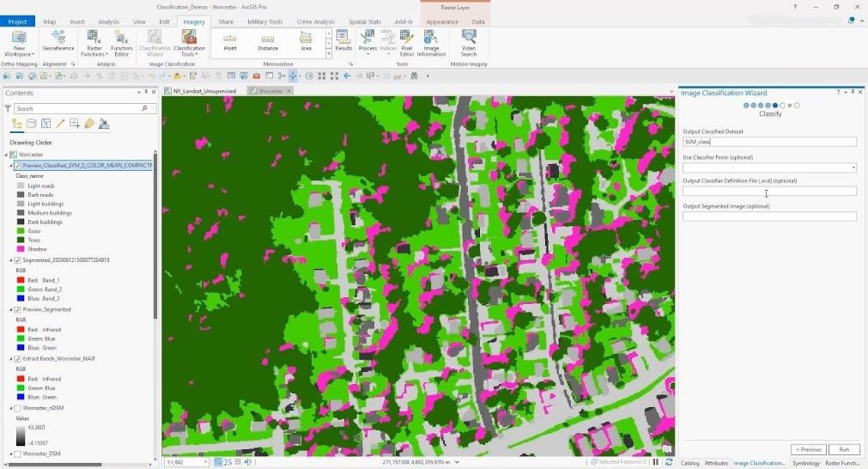This screenshot has width=868, height=469.
Task: Switch to the Analysis ribbon tab
Action: pyautogui.click(x=108, y=21)
